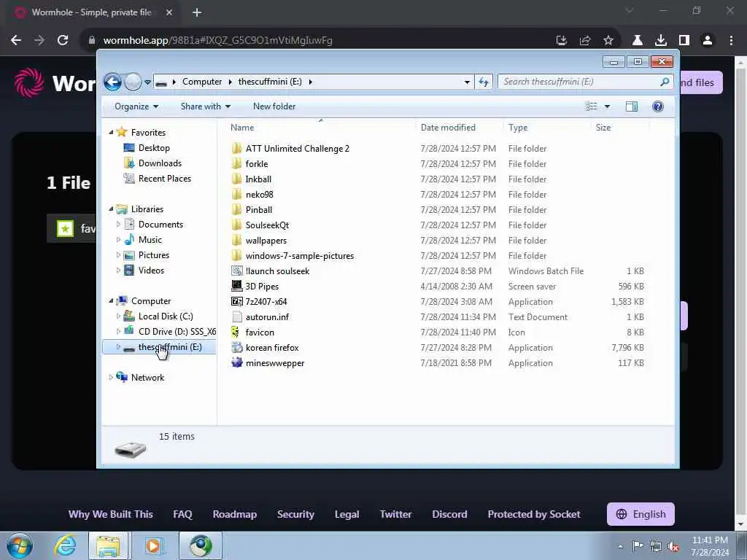This screenshot has width=747, height=560.
Task: Open the English language selector
Action: click(640, 514)
